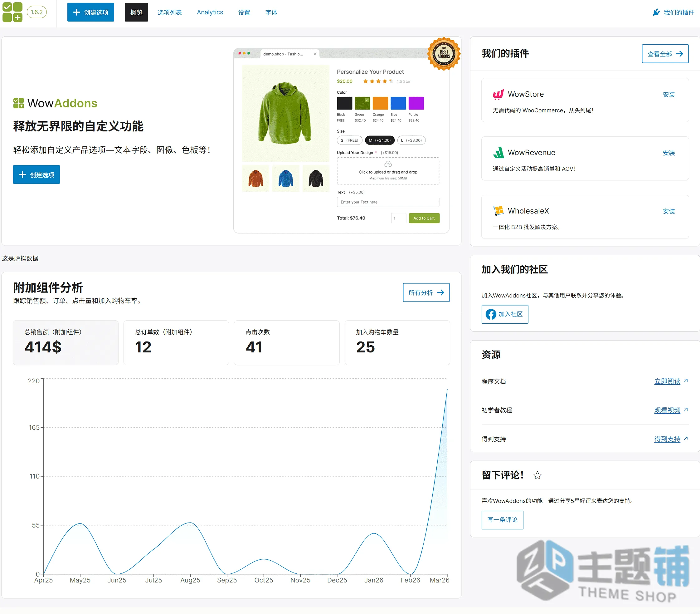Select the black hoodie thumbnail

316,179
